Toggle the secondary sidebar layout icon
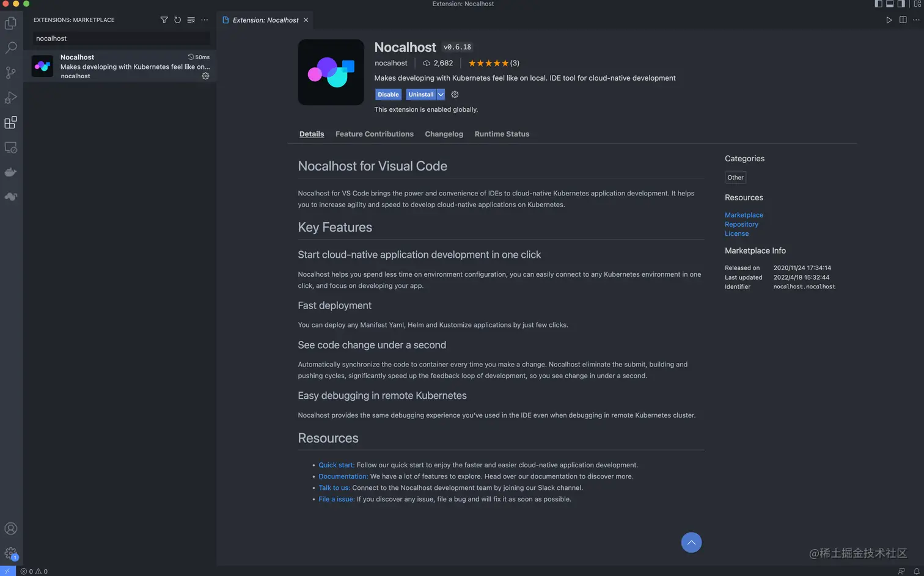The width and height of the screenshot is (924, 576). 901,4
